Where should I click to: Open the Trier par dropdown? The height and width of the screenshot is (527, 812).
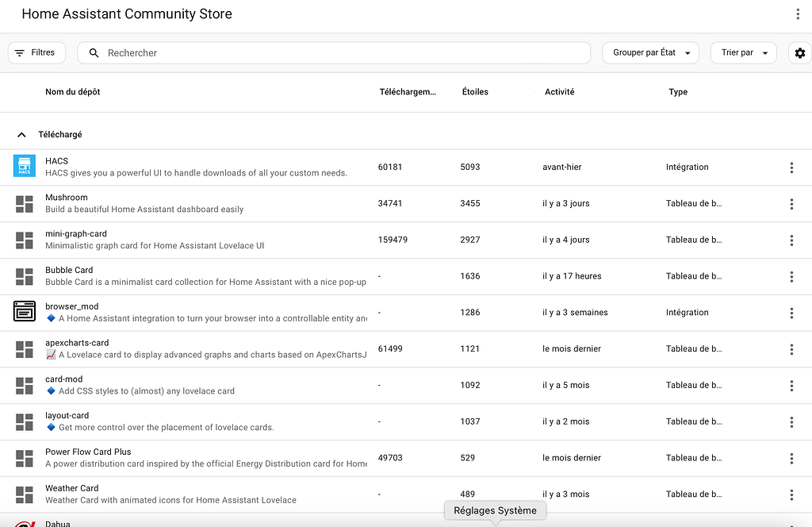coord(742,52)
